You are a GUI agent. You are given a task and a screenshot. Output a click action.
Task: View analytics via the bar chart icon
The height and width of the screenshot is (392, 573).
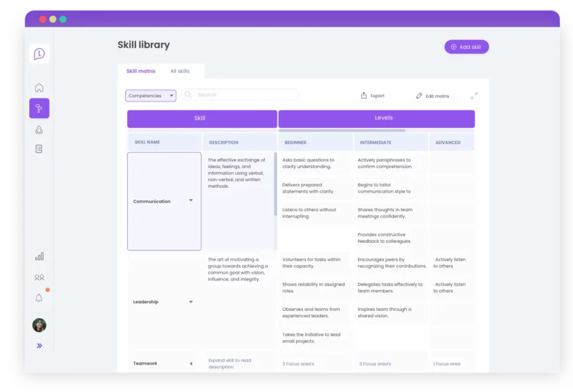39,256
